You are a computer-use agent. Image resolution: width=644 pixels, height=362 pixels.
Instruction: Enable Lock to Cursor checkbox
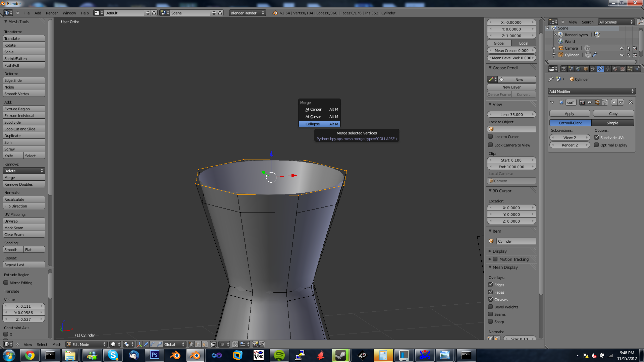click(x=490, y=136)
